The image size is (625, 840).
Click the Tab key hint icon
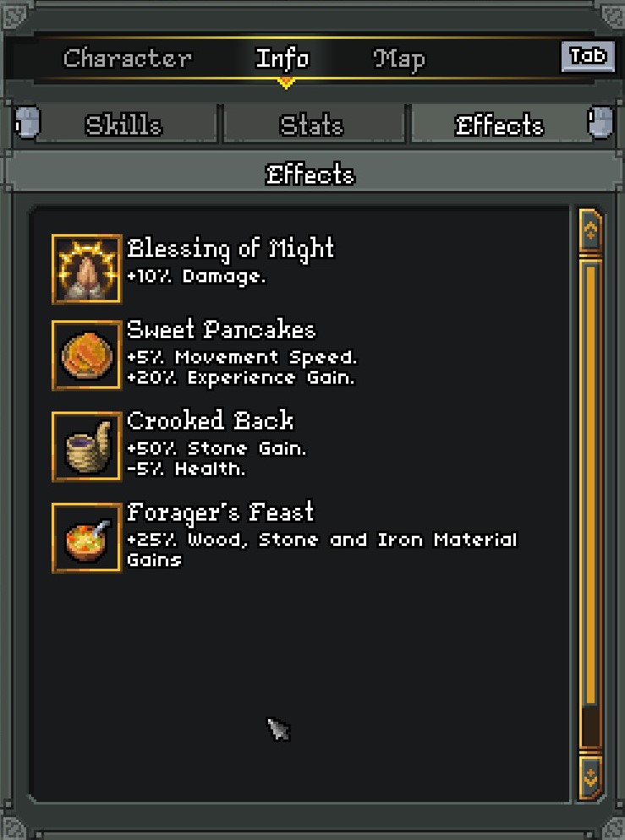pos(588,57)
